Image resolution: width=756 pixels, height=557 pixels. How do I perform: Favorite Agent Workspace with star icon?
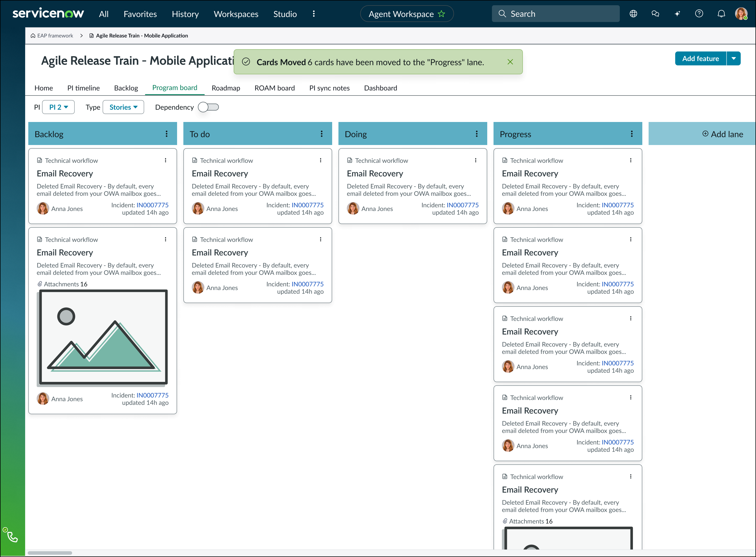441,14
